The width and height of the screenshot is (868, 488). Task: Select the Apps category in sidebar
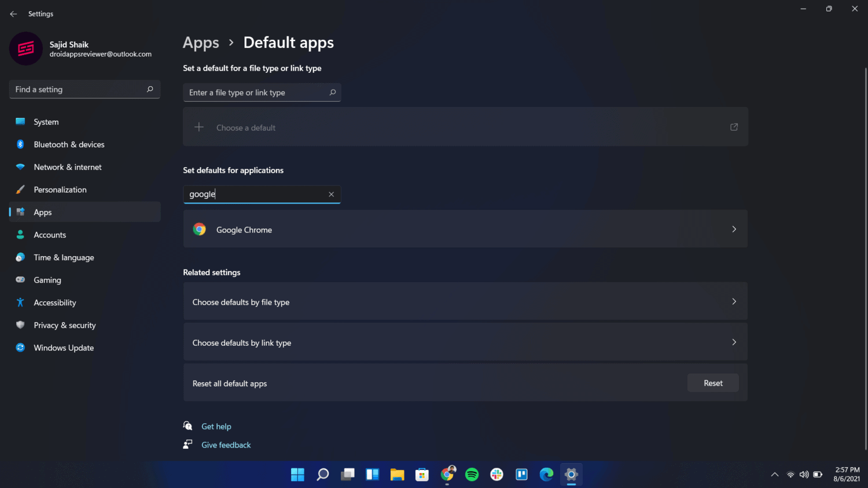[x=85, y=212]
